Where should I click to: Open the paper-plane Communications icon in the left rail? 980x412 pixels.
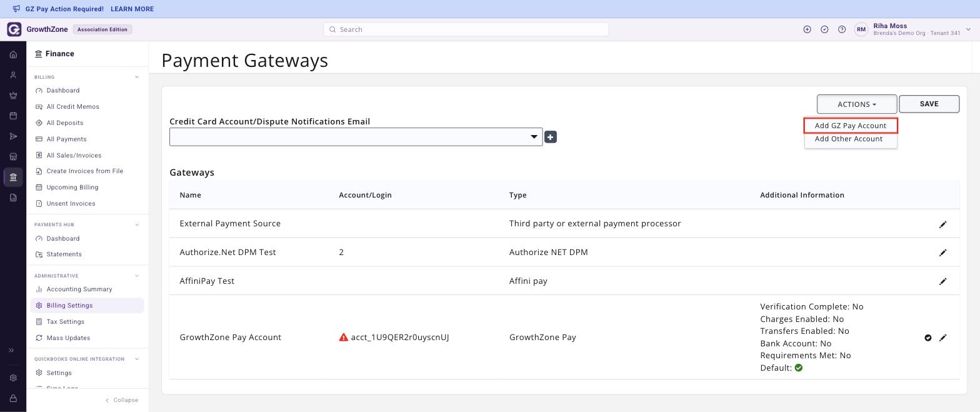click(x=13, y=136)
